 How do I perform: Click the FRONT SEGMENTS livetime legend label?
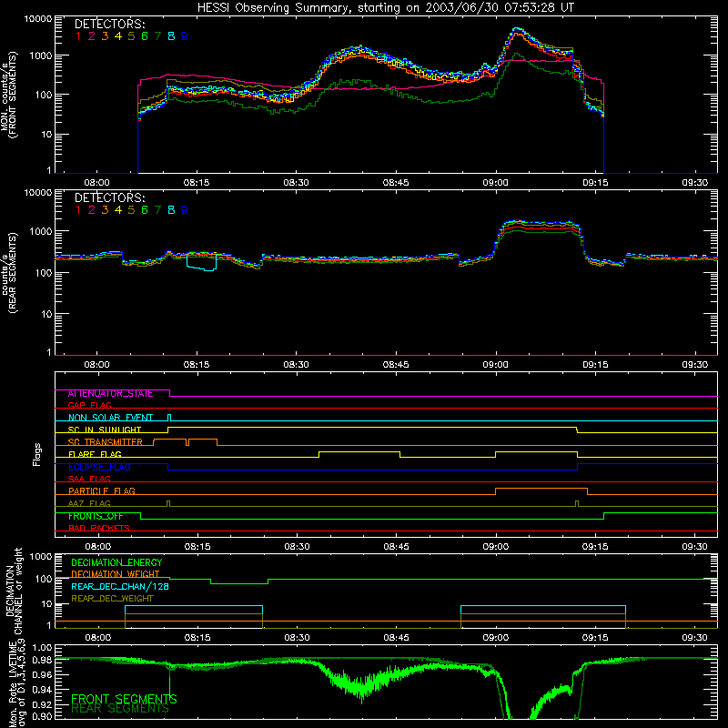124,699
